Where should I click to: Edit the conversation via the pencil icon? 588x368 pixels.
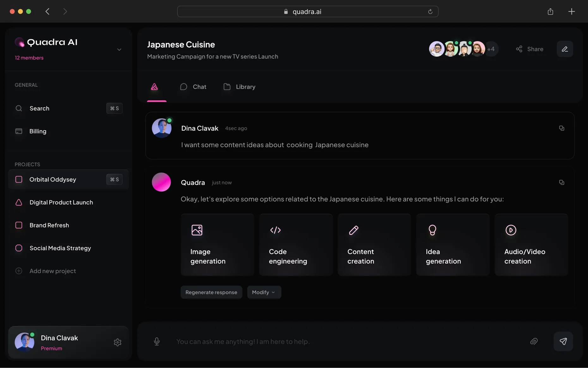point(565,49)
